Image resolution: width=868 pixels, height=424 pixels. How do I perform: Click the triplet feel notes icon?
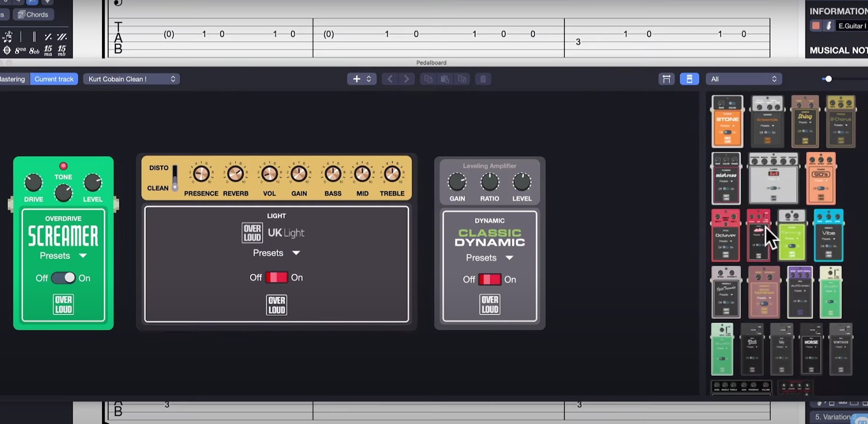(8, 37)
